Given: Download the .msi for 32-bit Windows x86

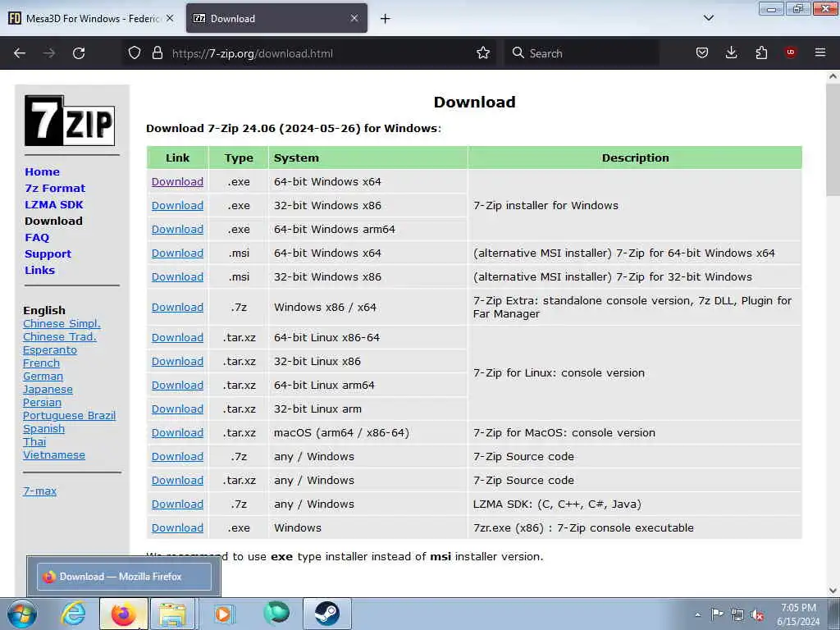Looking at the screenshot, I should [177, 277].
